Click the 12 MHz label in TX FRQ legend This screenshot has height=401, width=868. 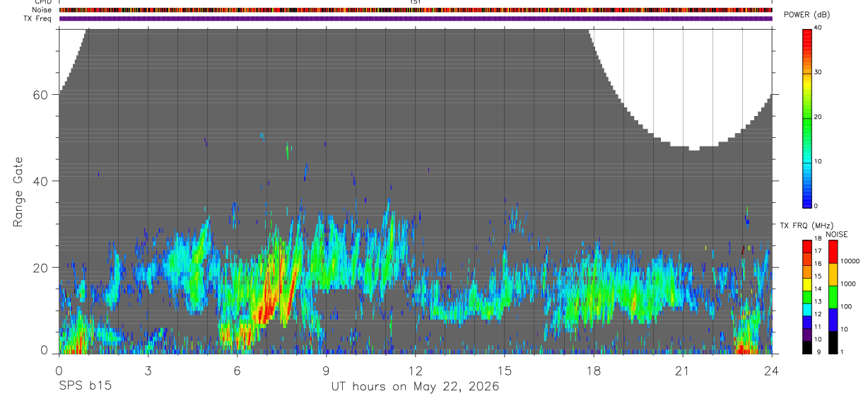point(818,314)
